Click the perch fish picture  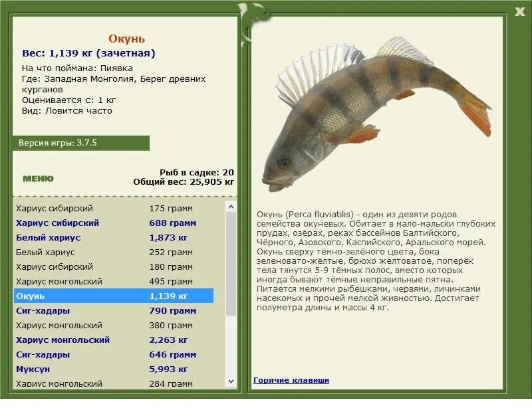[x=376, y=114]
